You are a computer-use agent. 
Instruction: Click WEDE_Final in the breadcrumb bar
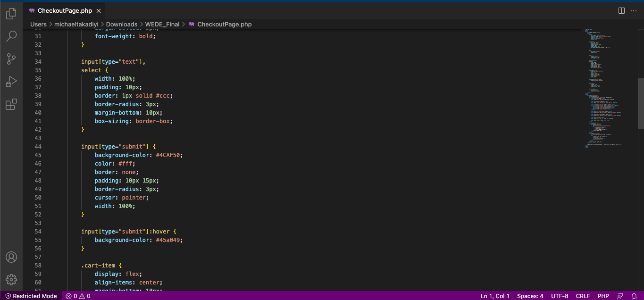(162, 24)
